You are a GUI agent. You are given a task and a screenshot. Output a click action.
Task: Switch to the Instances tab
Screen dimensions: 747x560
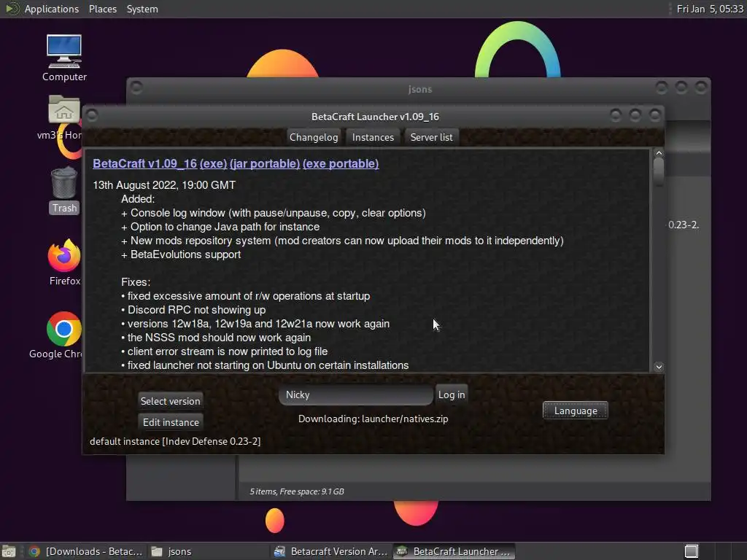coord(373,137)
